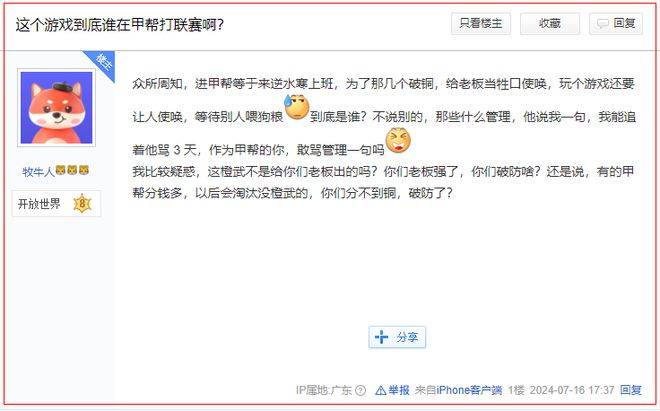This screenshot has height=411, width=660.
Task: Click the 2024-07-16 17:37 timestamp
Action: 572,390
